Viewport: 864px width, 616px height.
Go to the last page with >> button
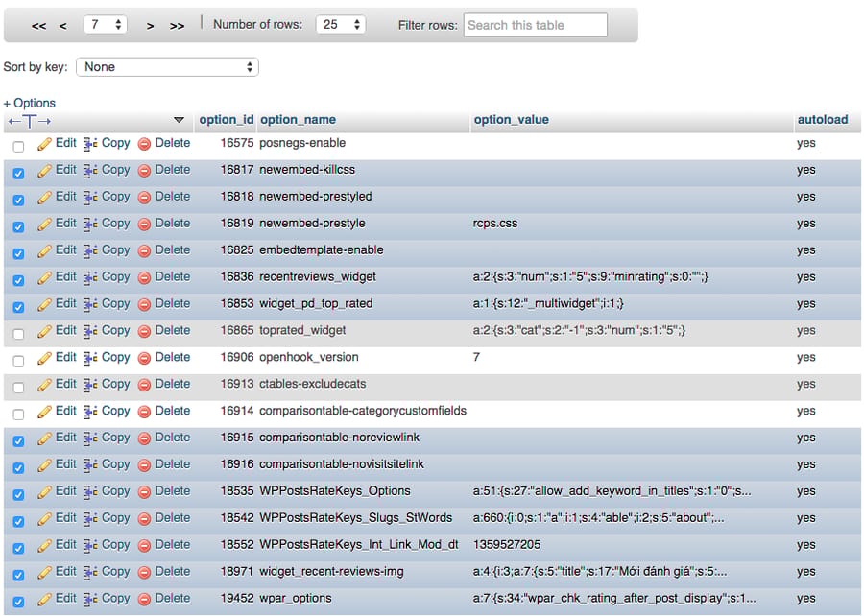point(177,26)
